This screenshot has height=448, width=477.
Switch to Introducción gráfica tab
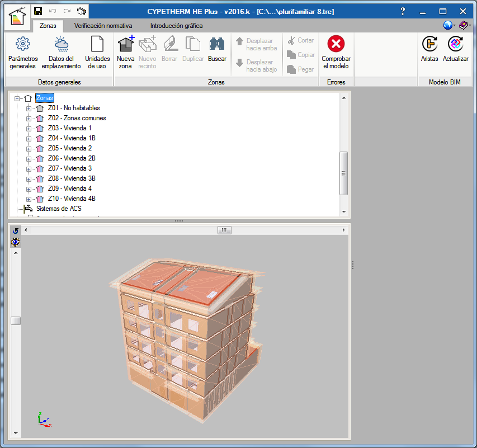coord(177,26)
